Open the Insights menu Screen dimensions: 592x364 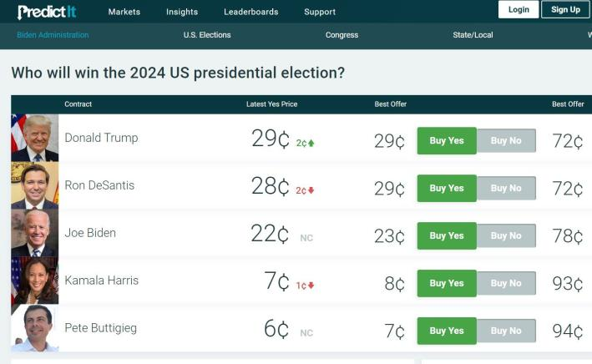click(x=182, y=12)
